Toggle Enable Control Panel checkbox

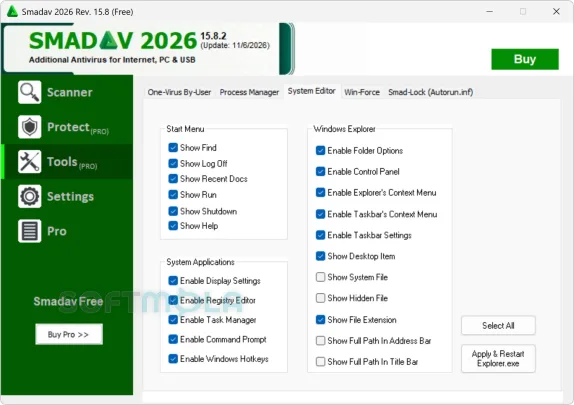pyautogui.click(x=320, y=171)
